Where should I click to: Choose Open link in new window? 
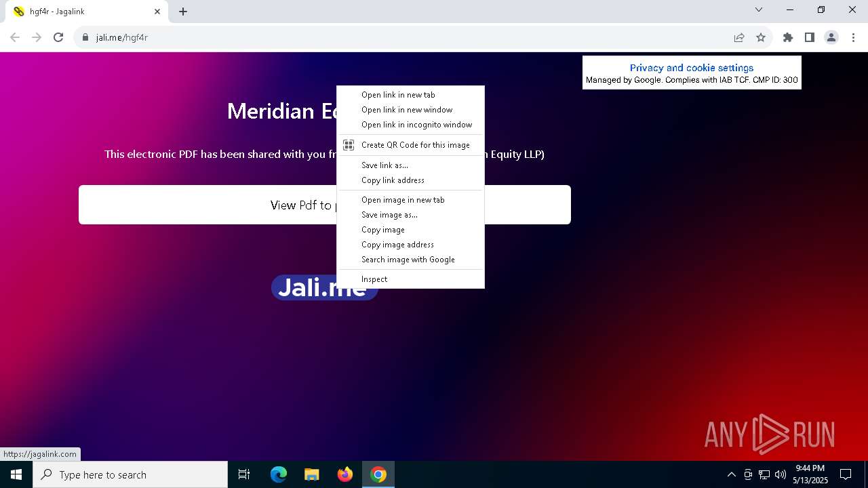point(411,110)
